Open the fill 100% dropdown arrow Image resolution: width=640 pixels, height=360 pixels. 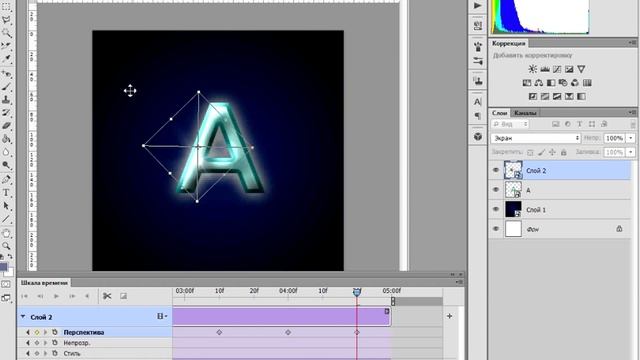click(x=631, y=152)
